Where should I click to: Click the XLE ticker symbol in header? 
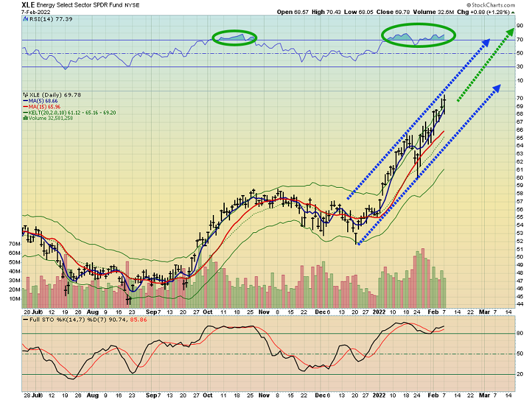coord(11,4)
